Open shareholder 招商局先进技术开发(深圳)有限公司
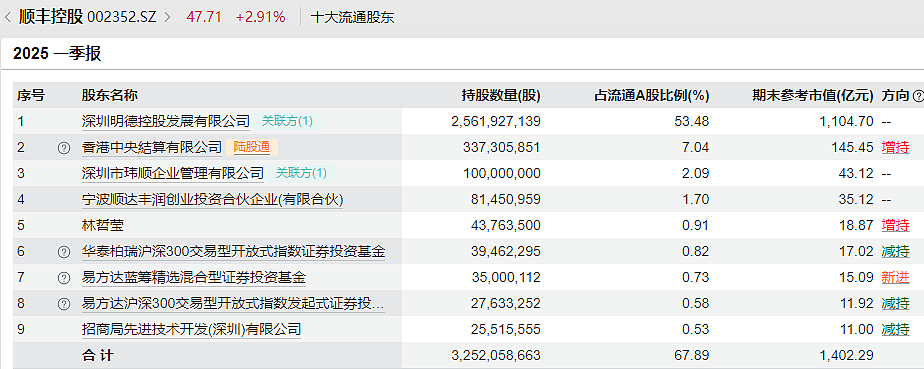The width and height of the screenshot is (924, 369). pos(191,330)
